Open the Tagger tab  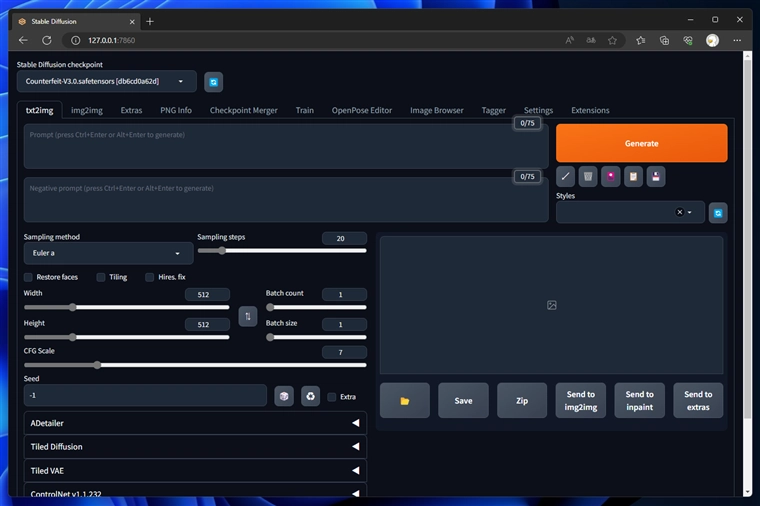click(493, 111)
